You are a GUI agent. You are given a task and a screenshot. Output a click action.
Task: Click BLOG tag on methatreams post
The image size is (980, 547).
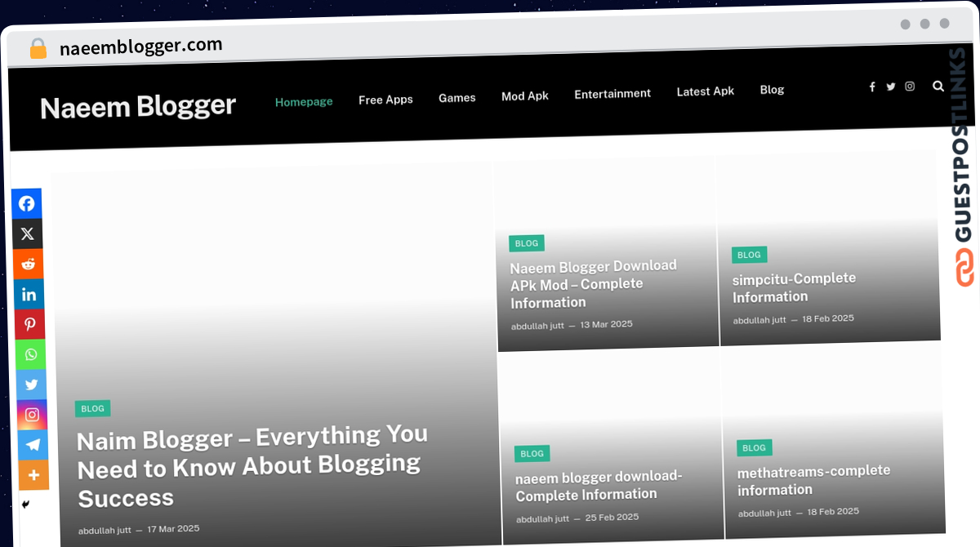(754, 448)
